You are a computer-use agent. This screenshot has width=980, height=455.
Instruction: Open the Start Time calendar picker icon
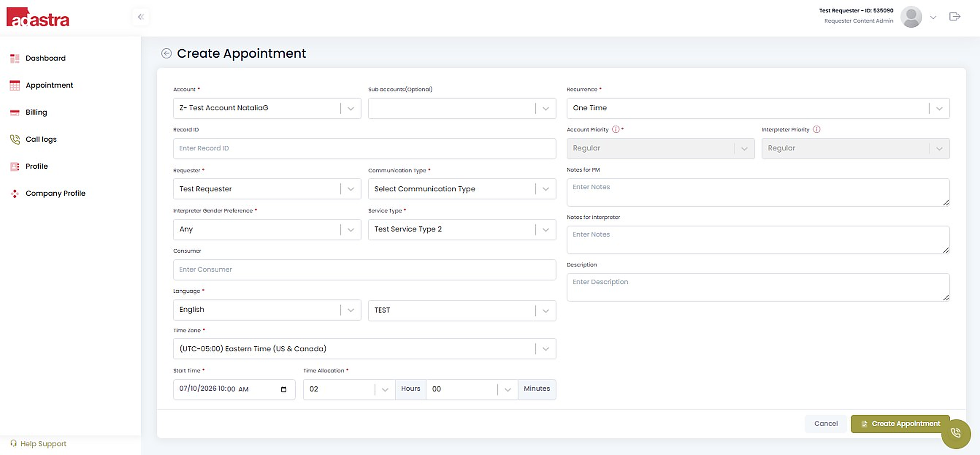click(283, 389)
